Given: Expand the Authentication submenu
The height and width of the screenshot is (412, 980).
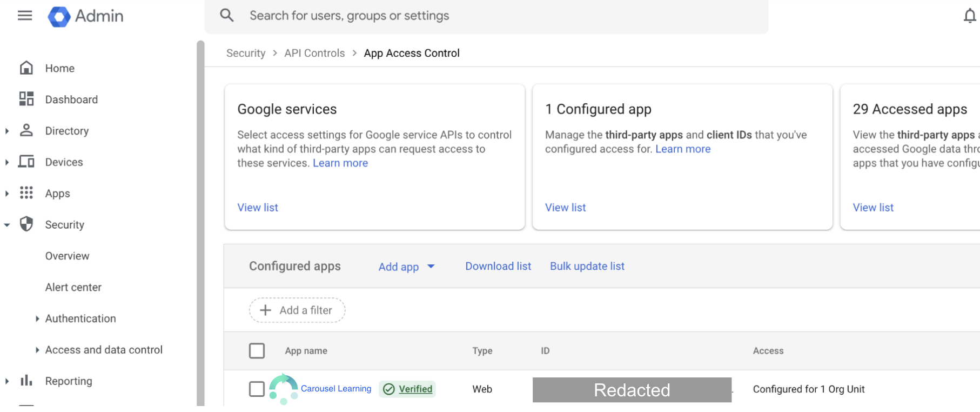Looking at the screenshot, I should [37, 318].
